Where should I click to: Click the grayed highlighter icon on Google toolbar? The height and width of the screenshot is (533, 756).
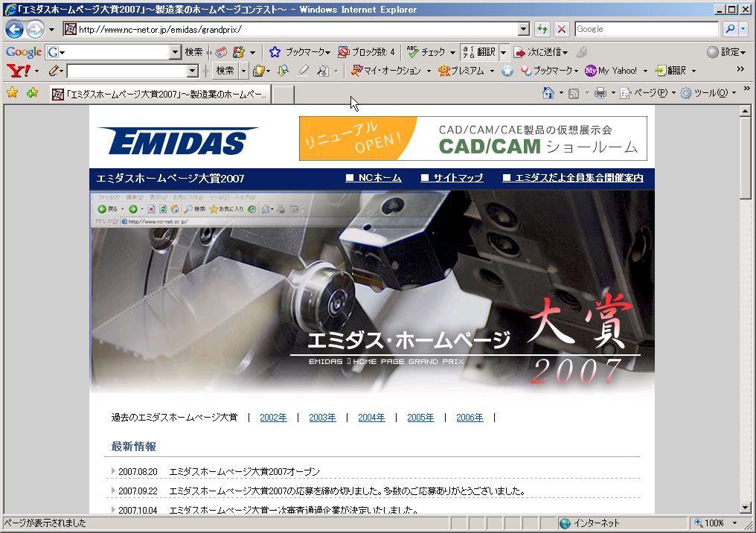coord(582,51)
